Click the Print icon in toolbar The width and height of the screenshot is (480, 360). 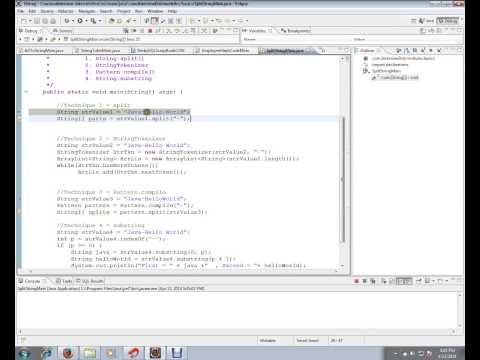coord(53,21)
